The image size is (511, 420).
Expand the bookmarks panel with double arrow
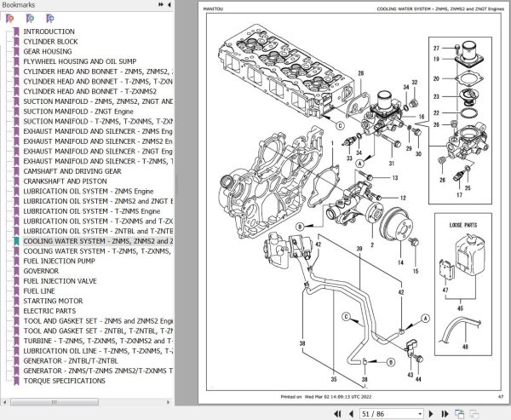[x=161, y=4]
